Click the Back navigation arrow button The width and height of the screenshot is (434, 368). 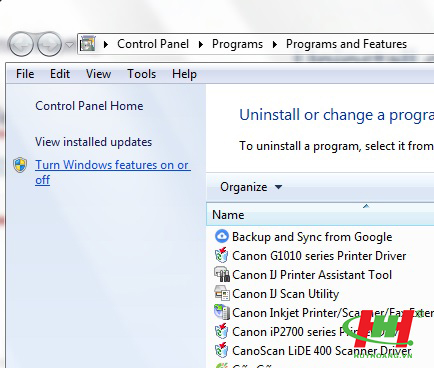click(21, 44)
